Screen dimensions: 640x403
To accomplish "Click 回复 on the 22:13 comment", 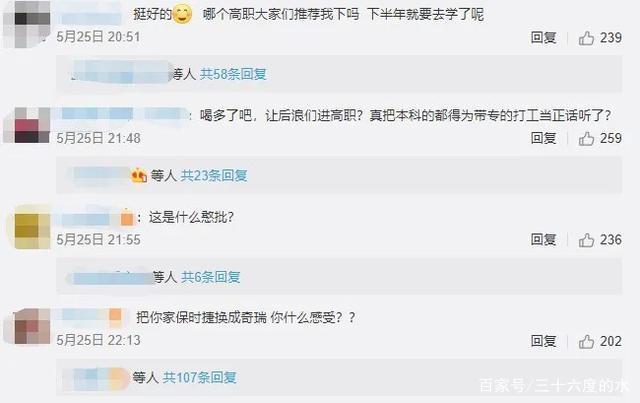I will pyautogui.click(x=543, y=341).
